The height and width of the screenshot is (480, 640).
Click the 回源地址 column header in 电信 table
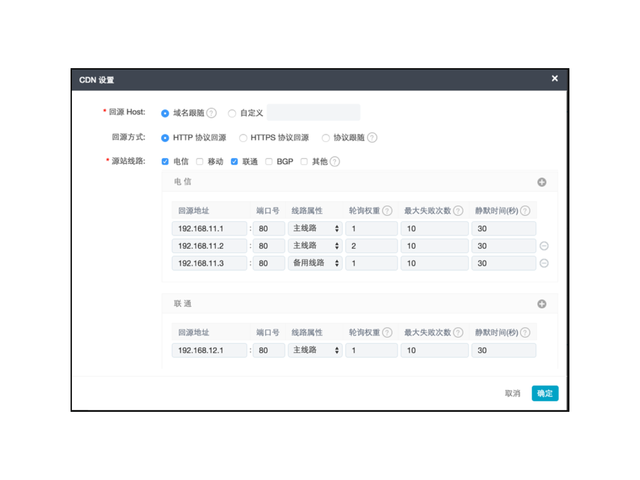tap(193, 211)
